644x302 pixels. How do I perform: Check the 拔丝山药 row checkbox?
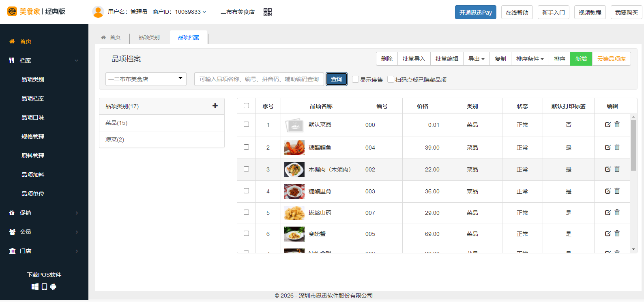tap(246, 212)
